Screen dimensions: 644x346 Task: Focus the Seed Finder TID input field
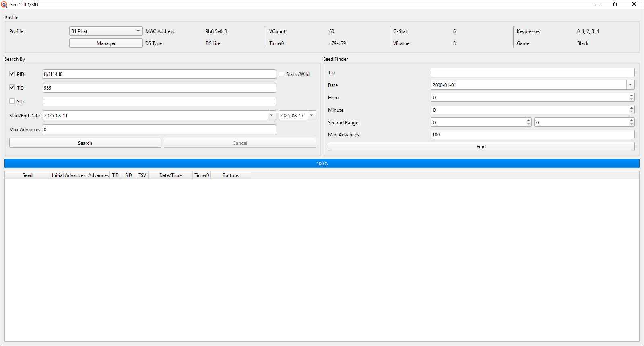pyautogui.click(x=533, y=72)
